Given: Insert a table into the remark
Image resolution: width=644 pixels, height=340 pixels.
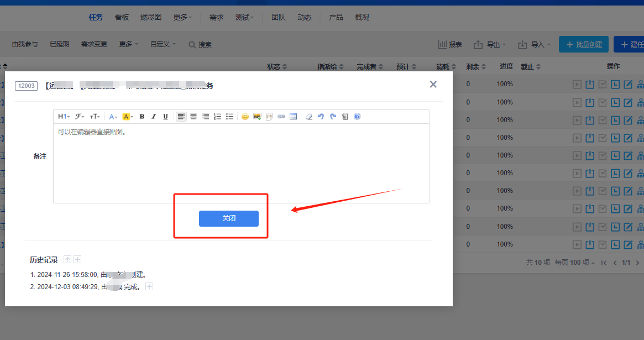Looking at the screenshot, I should click(293, 117).
